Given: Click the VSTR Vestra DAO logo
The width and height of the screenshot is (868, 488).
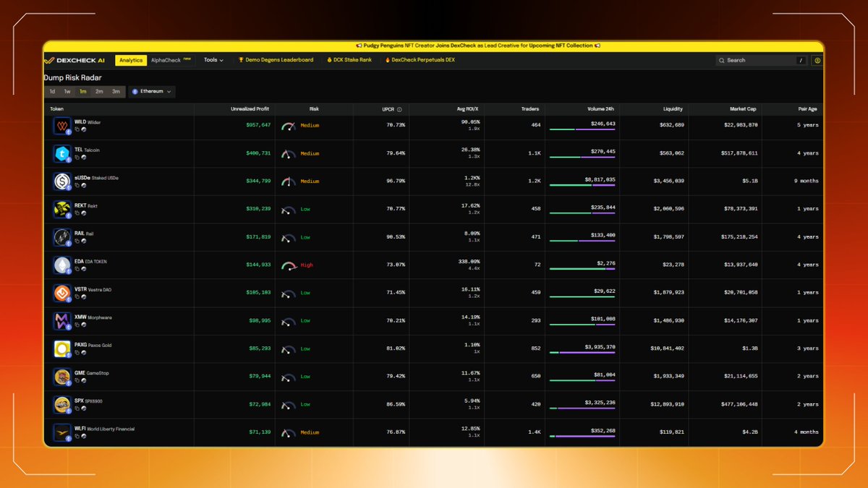Looking at the screenshot, I should pos(61,293).
